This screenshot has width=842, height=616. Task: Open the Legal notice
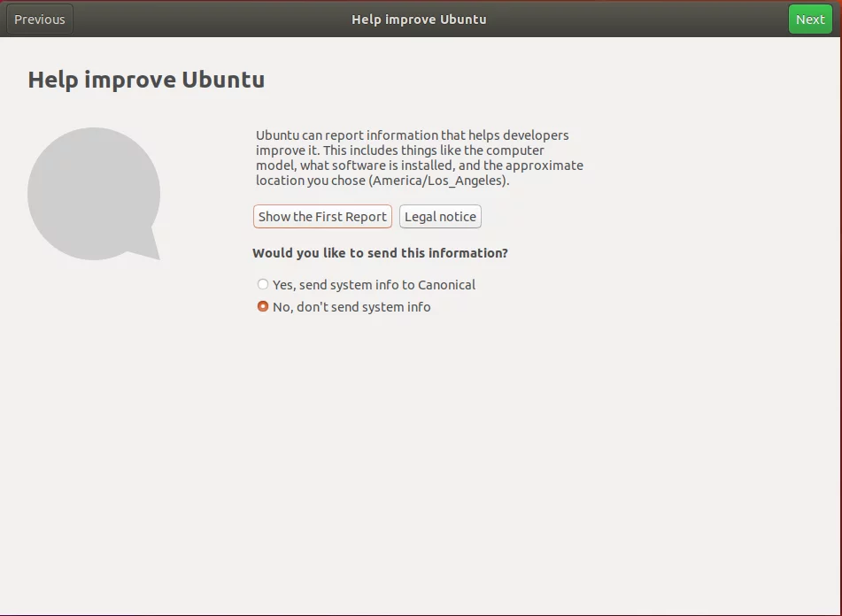(440, 216)
